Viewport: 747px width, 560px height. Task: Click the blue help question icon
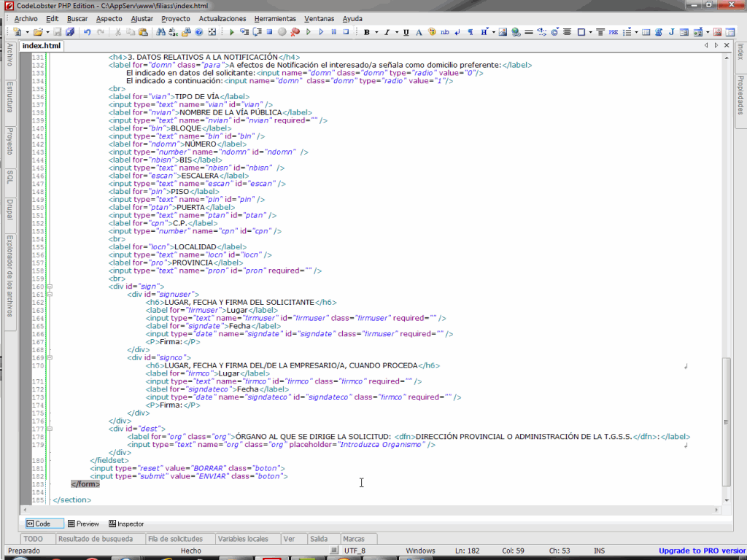(x=199, y=32)
